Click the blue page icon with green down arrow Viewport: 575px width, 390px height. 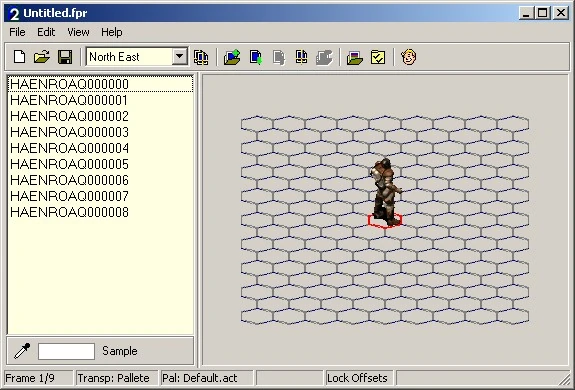tap(256, 57)
